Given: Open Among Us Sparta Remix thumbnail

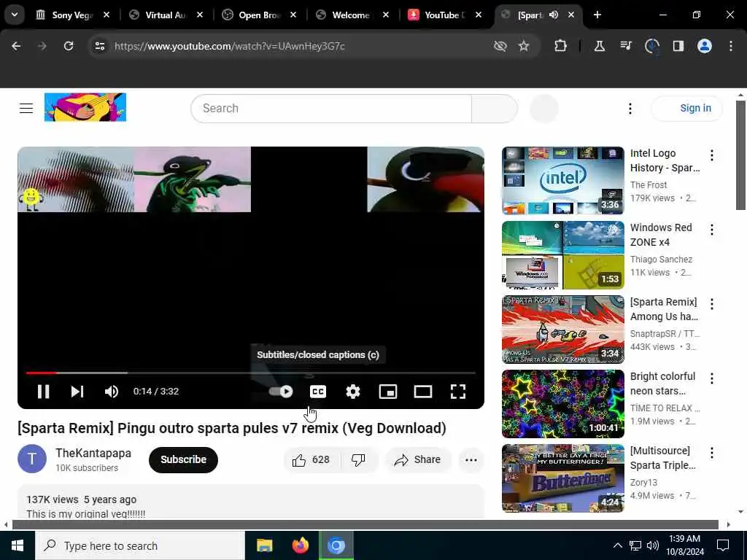Looking at the screenshot, I should [562, 330].
